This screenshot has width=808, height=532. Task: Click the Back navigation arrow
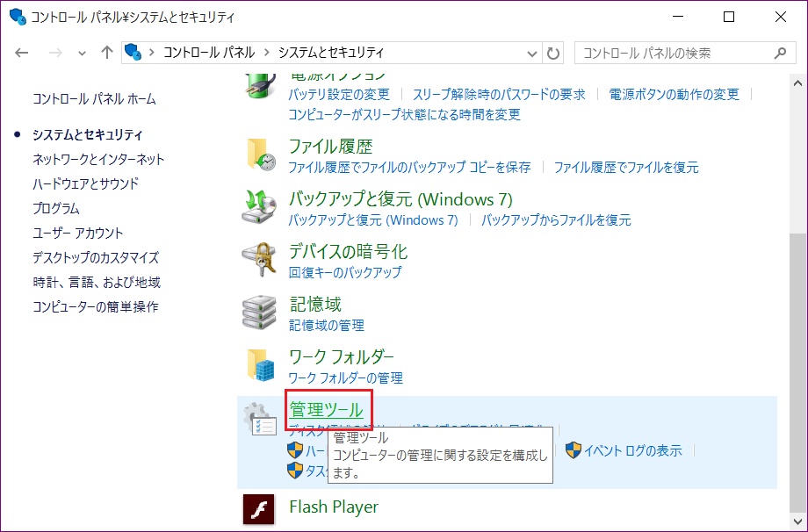click(22, 53)
